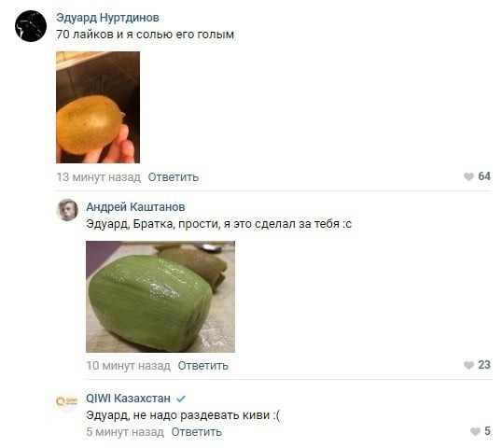
Task: Click the verified checkmark next to QIWI Казахстан
Action: tap(181, 399)
